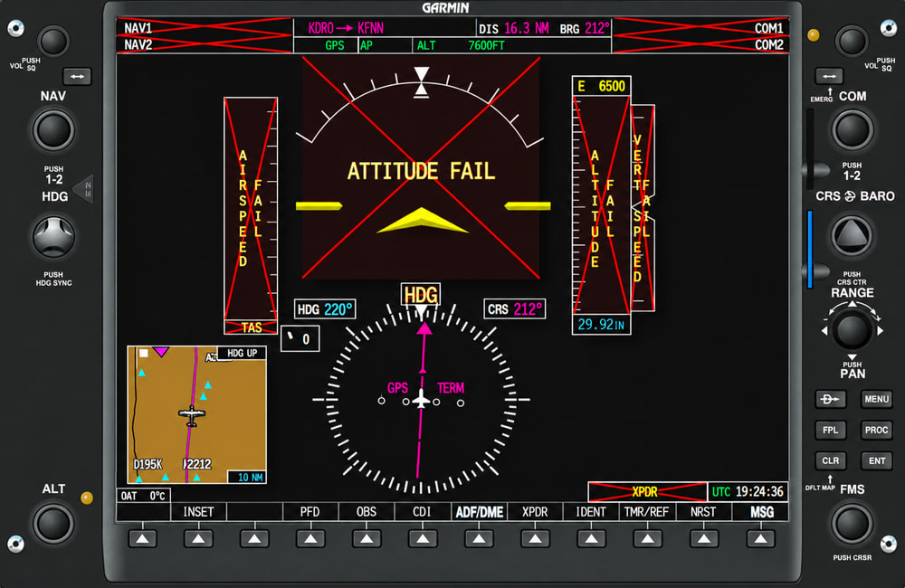Click the FPL flight plan key

coord(830,430)
